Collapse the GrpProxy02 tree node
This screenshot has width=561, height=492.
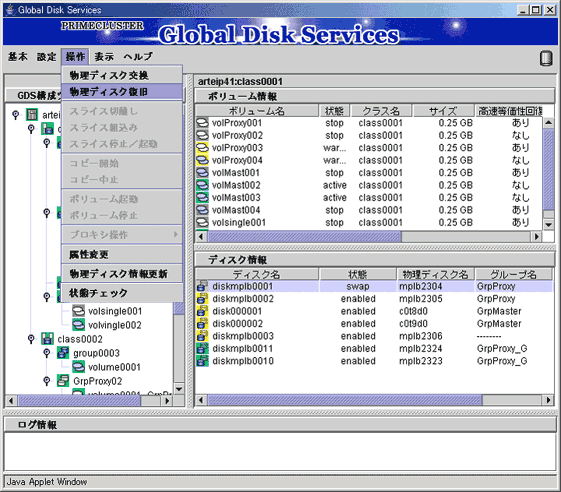[47, 381]
